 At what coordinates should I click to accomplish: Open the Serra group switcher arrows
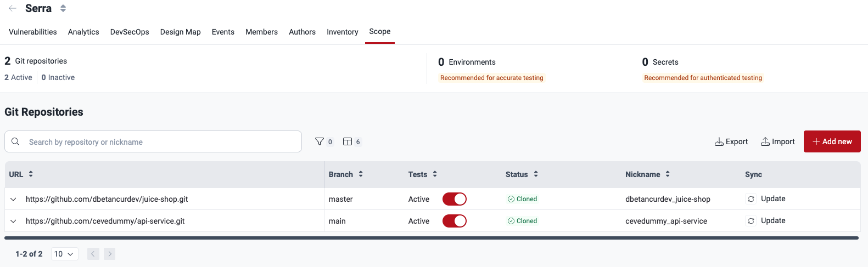click(x=63, y=8)
